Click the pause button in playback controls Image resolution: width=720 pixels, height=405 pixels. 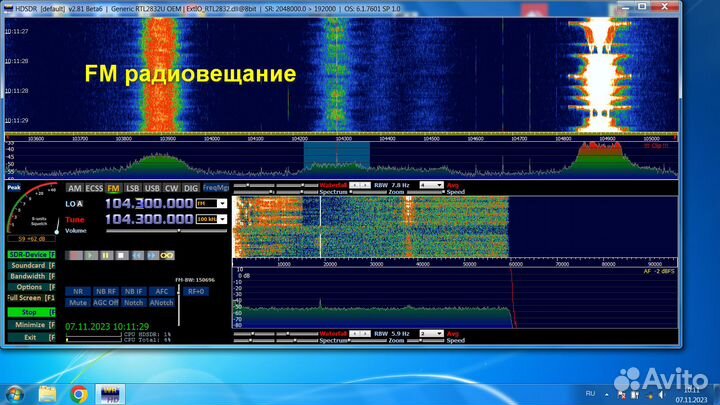[106, 255]
